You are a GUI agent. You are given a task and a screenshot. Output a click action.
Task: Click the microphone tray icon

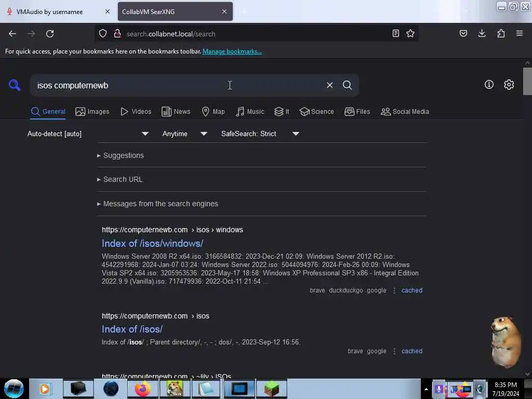click(438, 389)
